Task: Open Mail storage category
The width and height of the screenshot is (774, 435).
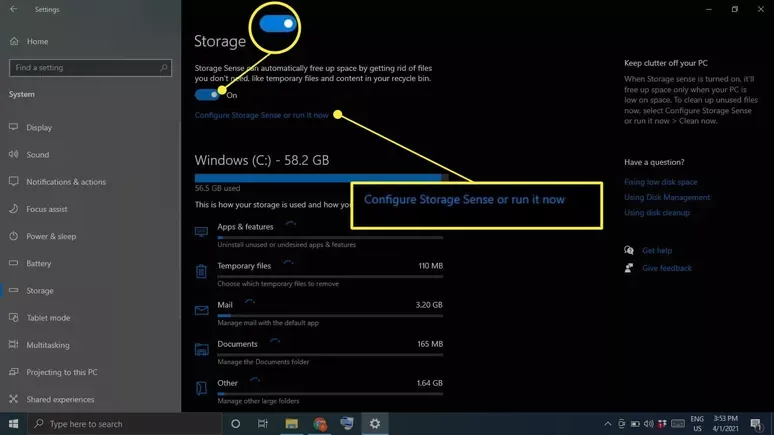Action: 318,313
